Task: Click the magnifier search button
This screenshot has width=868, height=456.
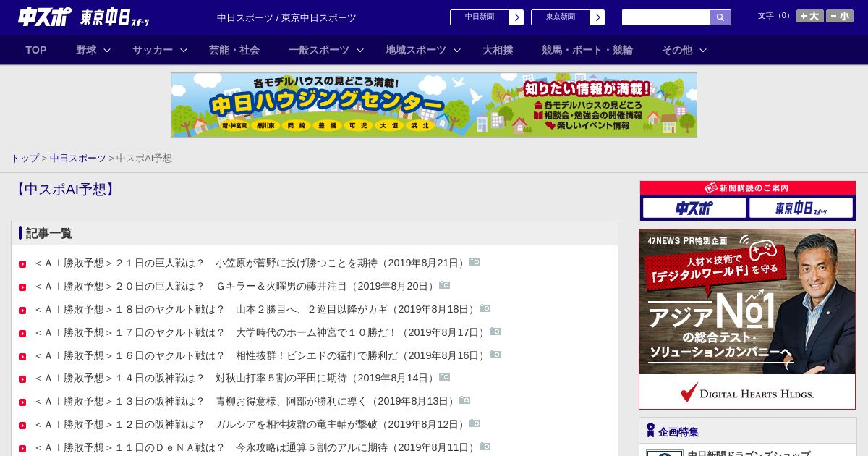Action: [x=720, y=17]
